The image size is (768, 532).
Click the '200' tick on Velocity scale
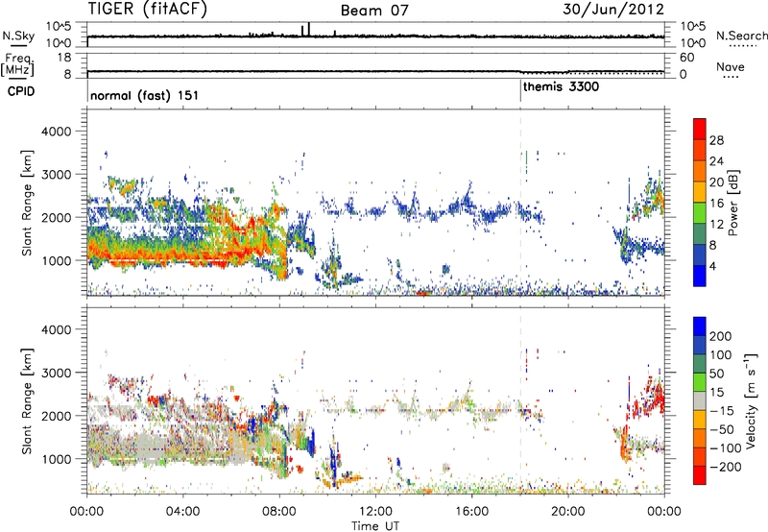click(721, 336)
